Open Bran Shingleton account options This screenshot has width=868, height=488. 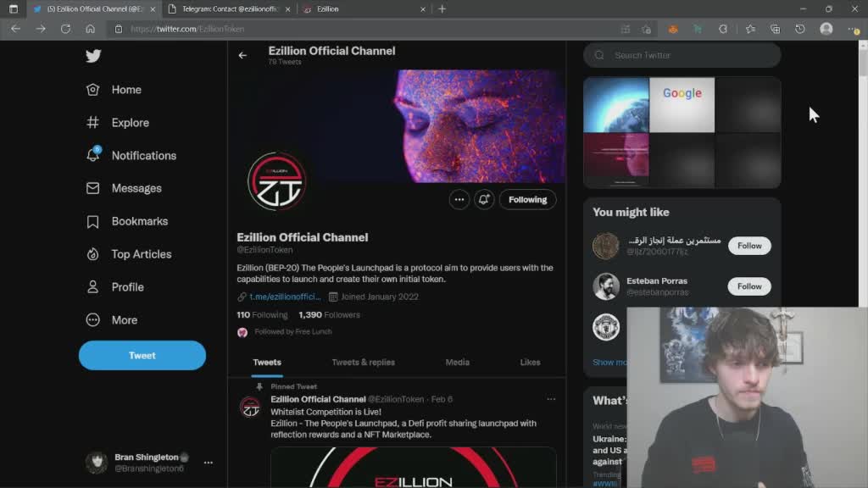[209, 463]
